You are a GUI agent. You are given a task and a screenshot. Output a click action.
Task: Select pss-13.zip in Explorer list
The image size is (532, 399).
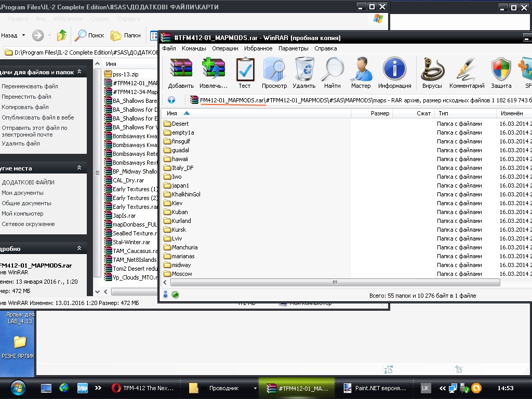click(122, 74)
